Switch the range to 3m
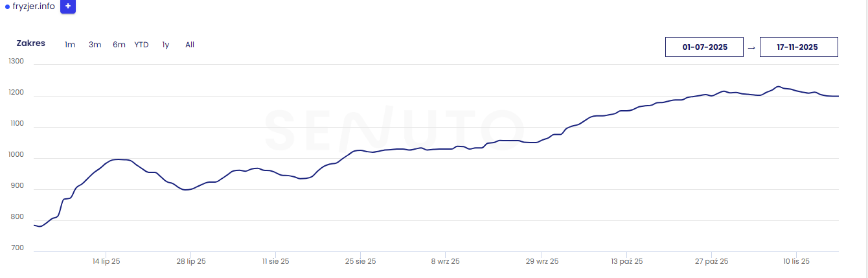The image size is (868, 278). (95, 45)
